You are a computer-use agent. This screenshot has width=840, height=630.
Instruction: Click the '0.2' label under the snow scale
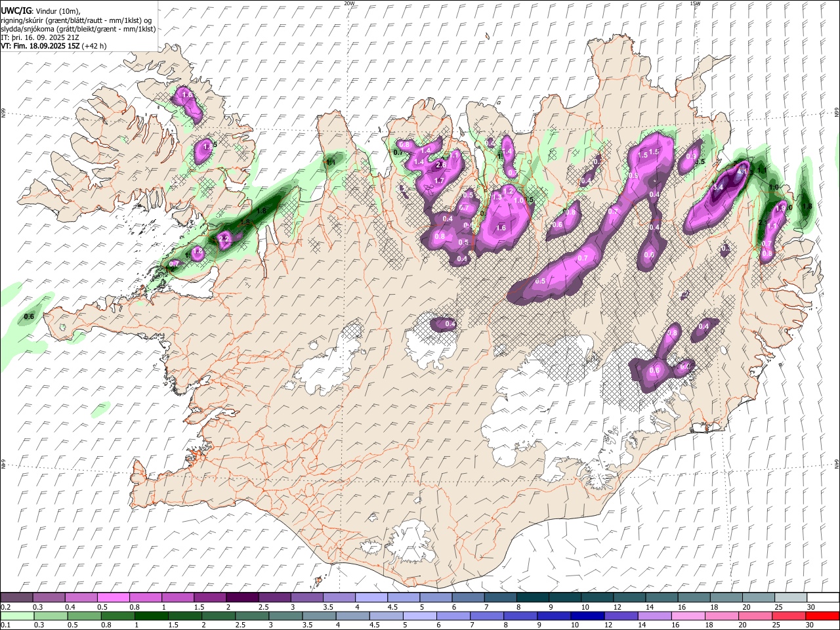(x=6, y=607)
